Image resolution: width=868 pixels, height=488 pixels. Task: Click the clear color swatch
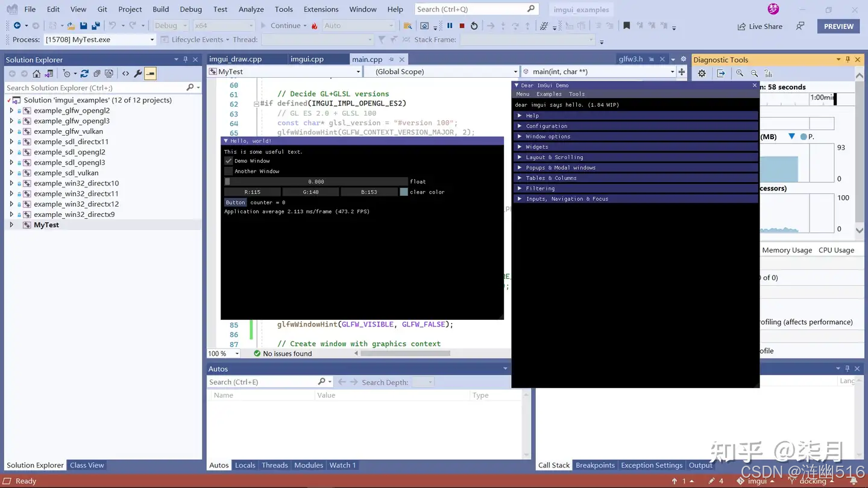click(404, 192)
